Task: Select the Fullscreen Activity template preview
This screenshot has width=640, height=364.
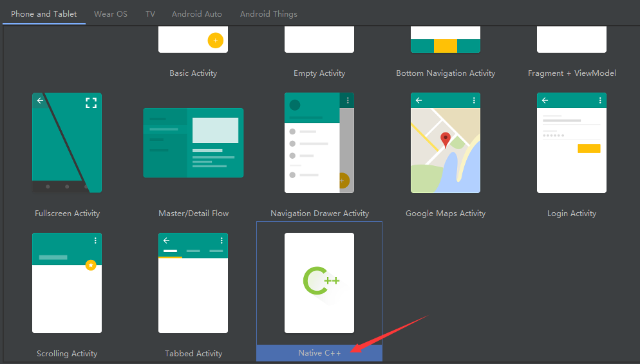Action: click(x=67, y=143)
